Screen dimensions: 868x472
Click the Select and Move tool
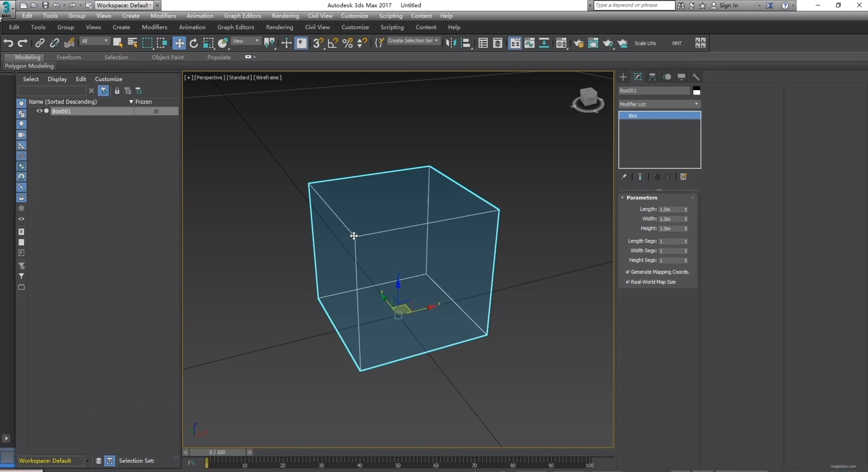pos(179,43)
